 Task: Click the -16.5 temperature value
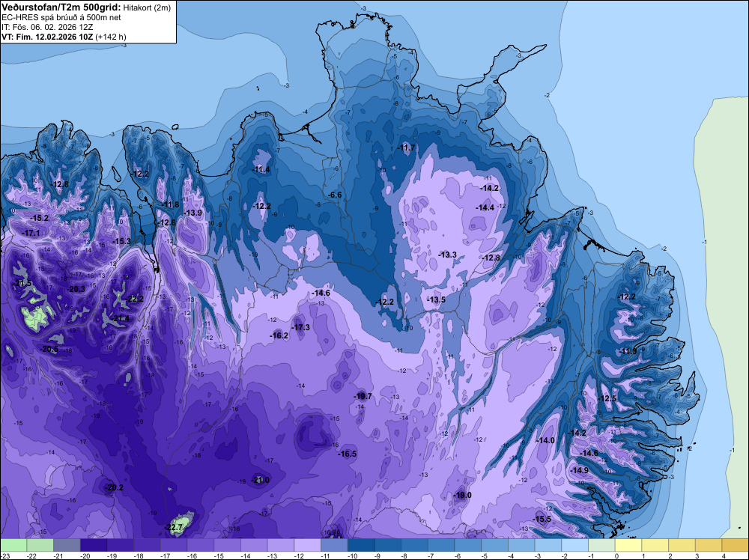(x=348, y=454)
